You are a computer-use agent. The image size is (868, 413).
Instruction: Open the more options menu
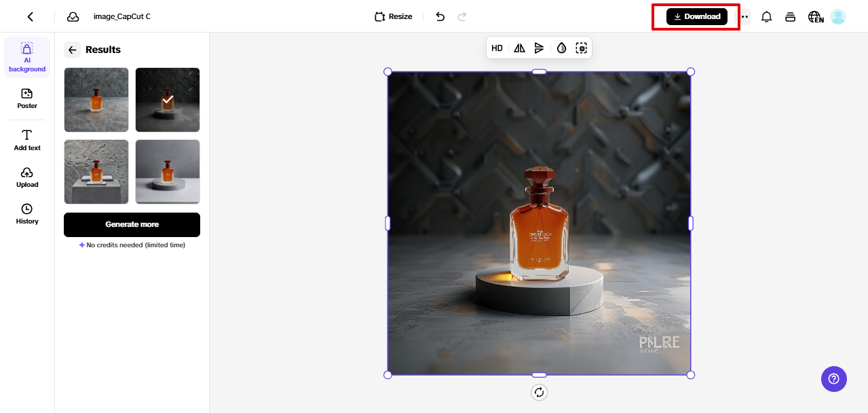point(744,16)
